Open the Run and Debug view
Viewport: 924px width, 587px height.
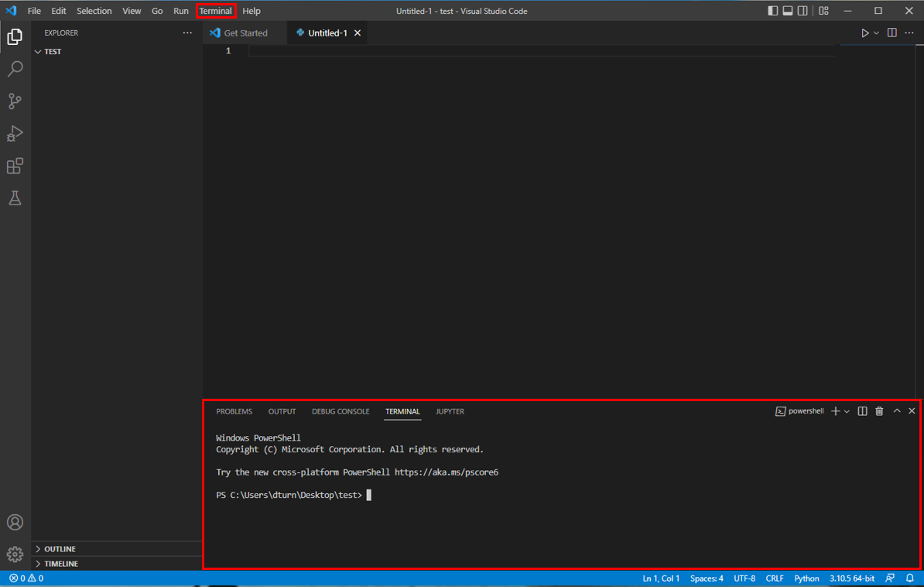15,133
